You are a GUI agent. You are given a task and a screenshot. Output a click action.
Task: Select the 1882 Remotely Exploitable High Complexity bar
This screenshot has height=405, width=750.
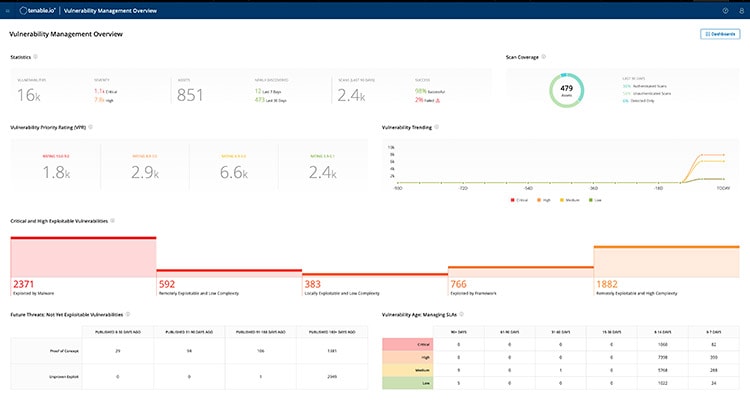click(666, 271)
